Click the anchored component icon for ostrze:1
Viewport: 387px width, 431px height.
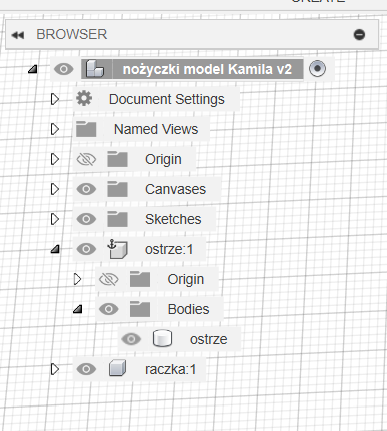pos(117,249)
